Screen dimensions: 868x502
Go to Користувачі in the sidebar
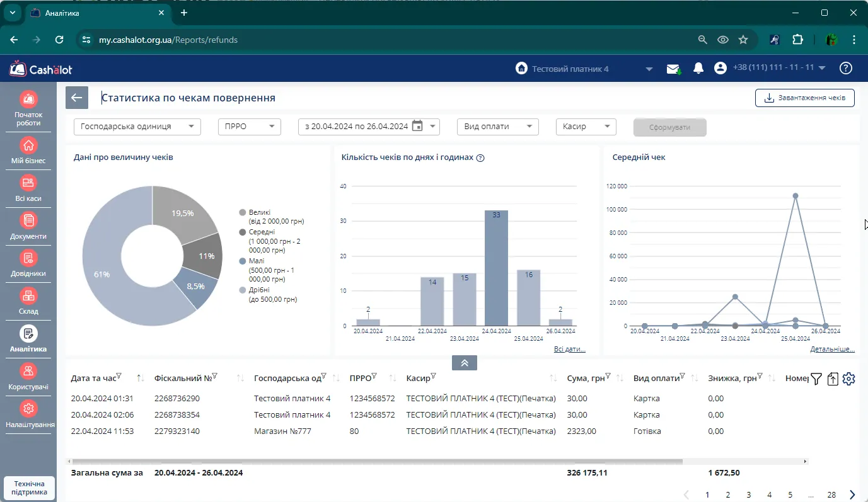[x=28, y=377]
